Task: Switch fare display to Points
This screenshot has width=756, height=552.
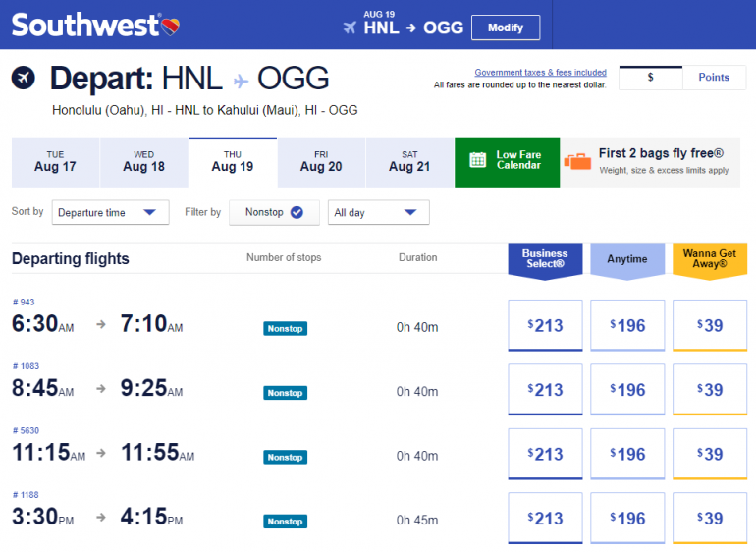Action: [x=714, y=78]
